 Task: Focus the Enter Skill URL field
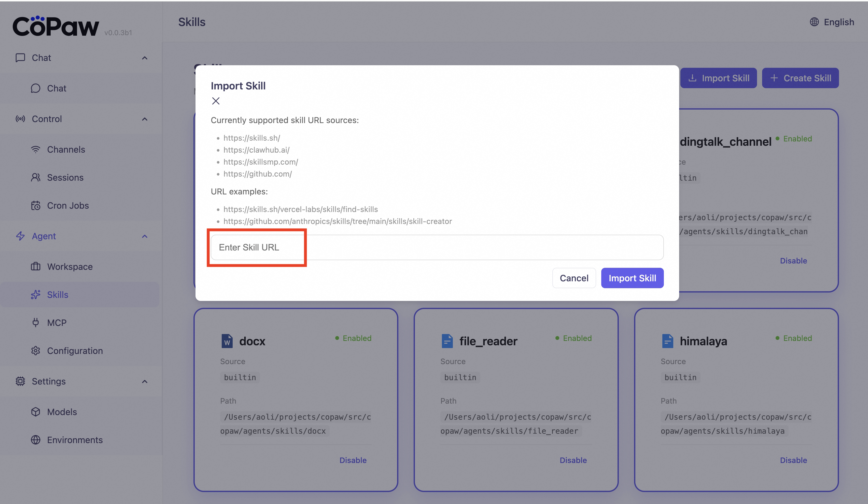pos(437,247)
